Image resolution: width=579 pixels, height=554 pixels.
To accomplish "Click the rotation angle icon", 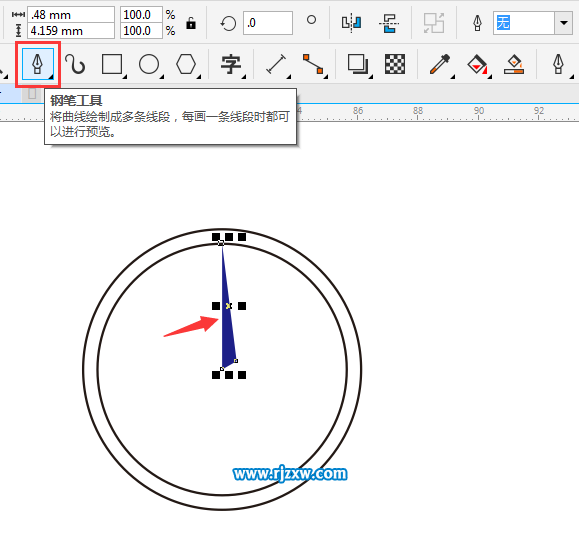I will (228, 24).
